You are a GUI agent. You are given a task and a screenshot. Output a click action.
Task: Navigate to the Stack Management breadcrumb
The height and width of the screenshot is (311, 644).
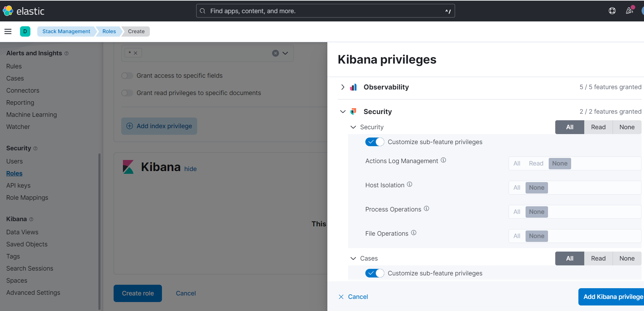(x=66, y=31)
